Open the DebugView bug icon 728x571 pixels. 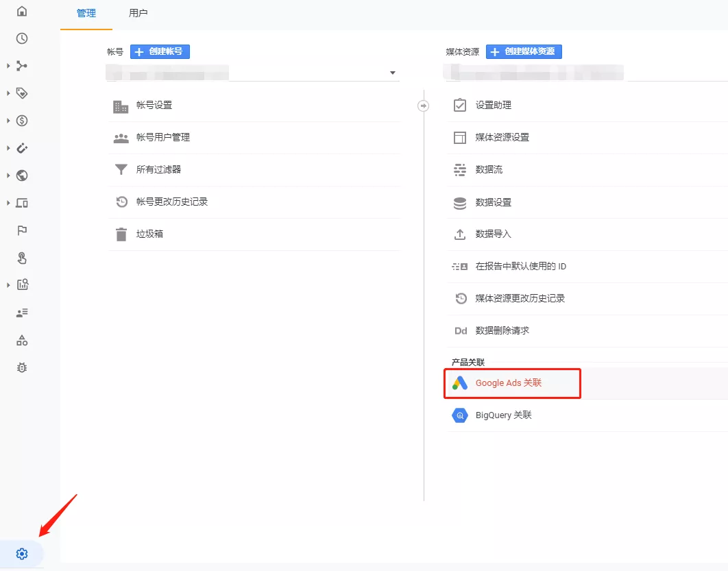tap(22, 367)
